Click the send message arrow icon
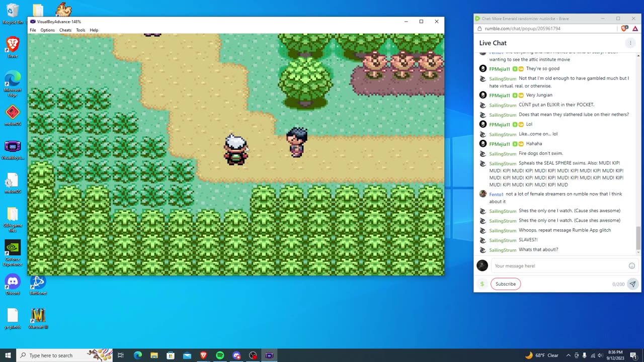Viewport: 644px width, 362px height. click(632, 284)
